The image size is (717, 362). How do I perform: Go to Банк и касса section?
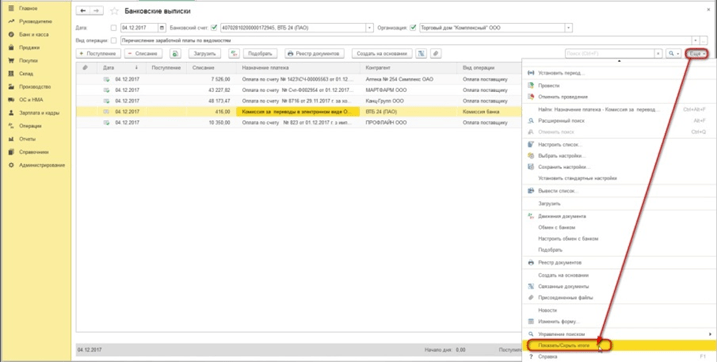click(33, 34)
